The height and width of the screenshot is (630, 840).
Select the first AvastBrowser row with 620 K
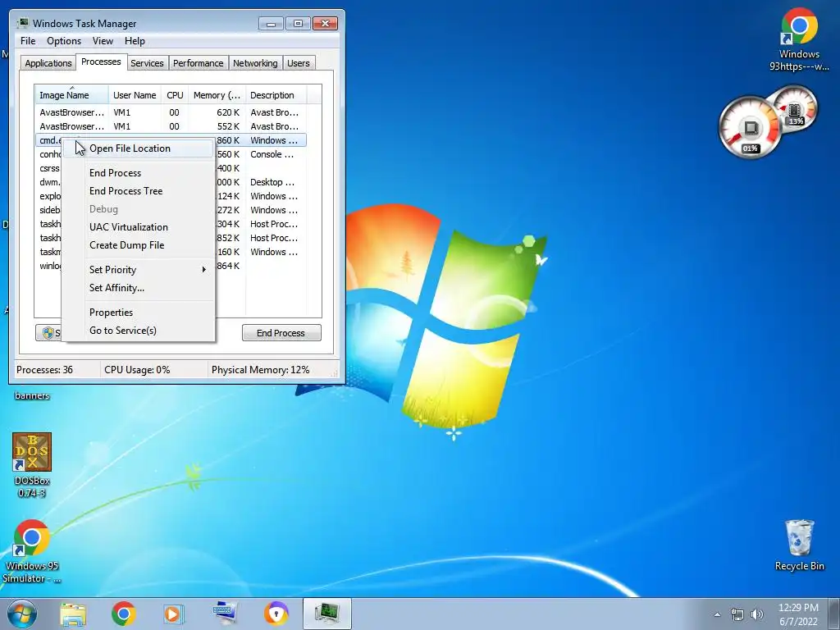click(171, 112)
